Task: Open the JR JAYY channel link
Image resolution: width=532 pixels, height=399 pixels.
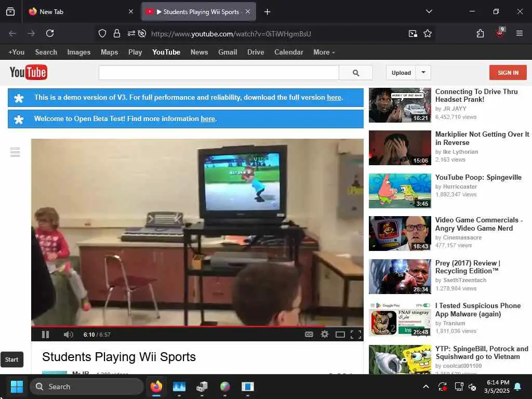Action: (x=454, y=109)
